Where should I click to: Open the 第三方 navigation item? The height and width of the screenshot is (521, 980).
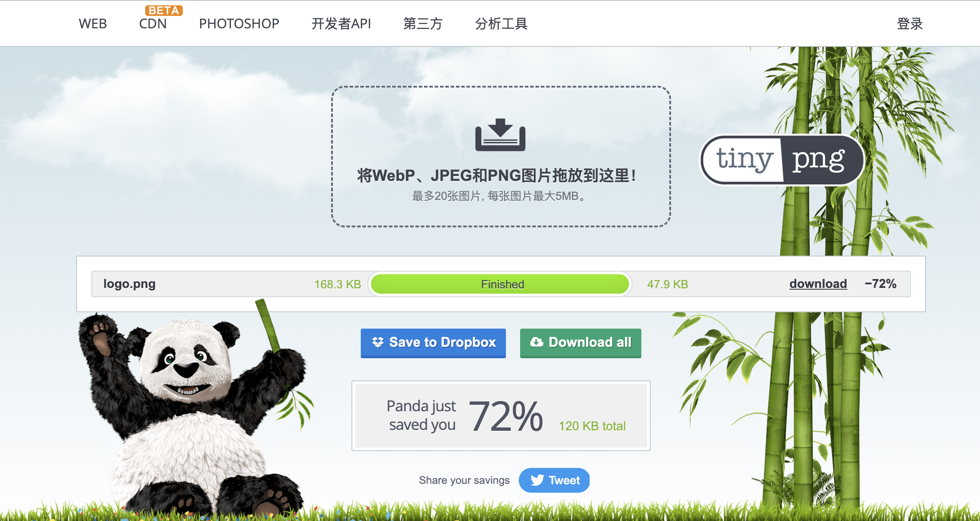[x=423, y=23]
